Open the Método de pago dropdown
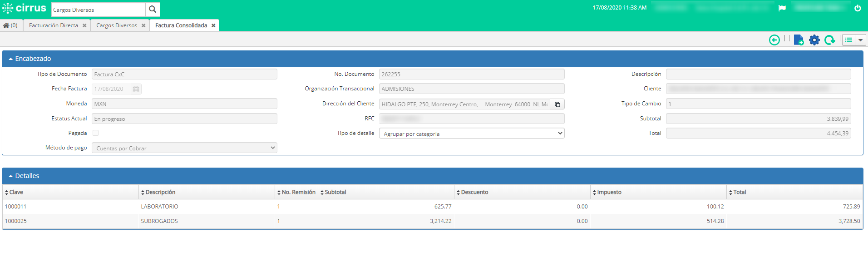 coord(184,148)
